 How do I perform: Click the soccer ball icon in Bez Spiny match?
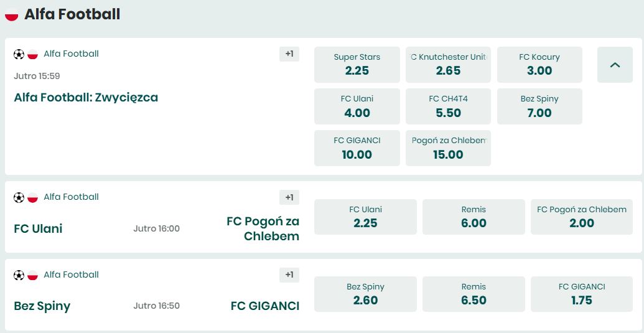tap(19, 275)
